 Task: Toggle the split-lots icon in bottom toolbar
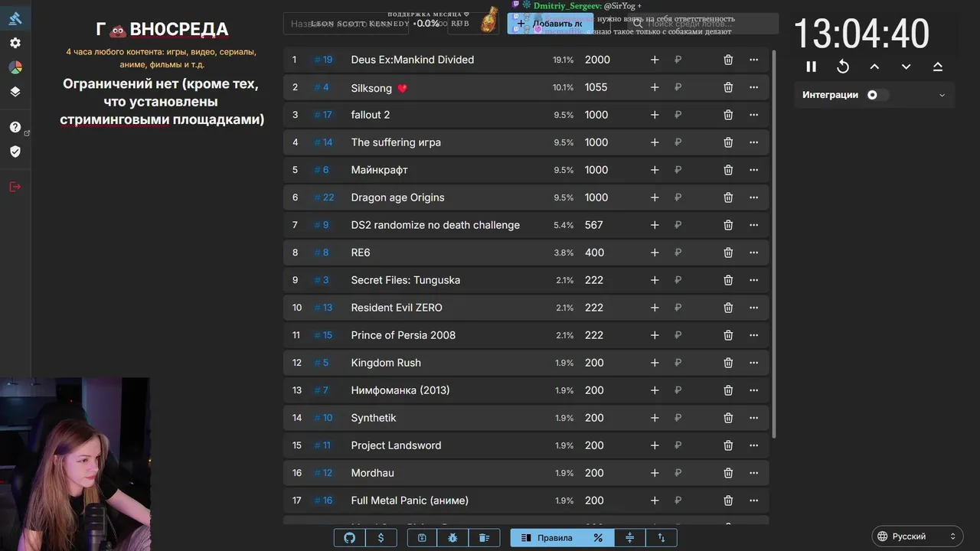[630, 538]
